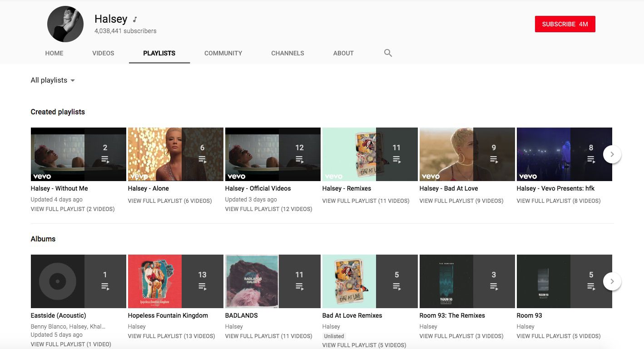Click the music note badge beside Halsey

[134, 19]
